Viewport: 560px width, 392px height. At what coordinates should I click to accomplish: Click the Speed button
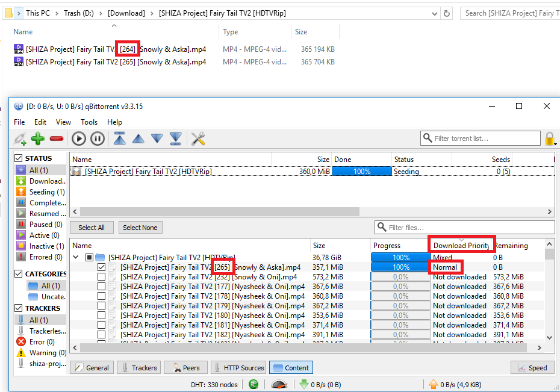[x=532, y=368]
